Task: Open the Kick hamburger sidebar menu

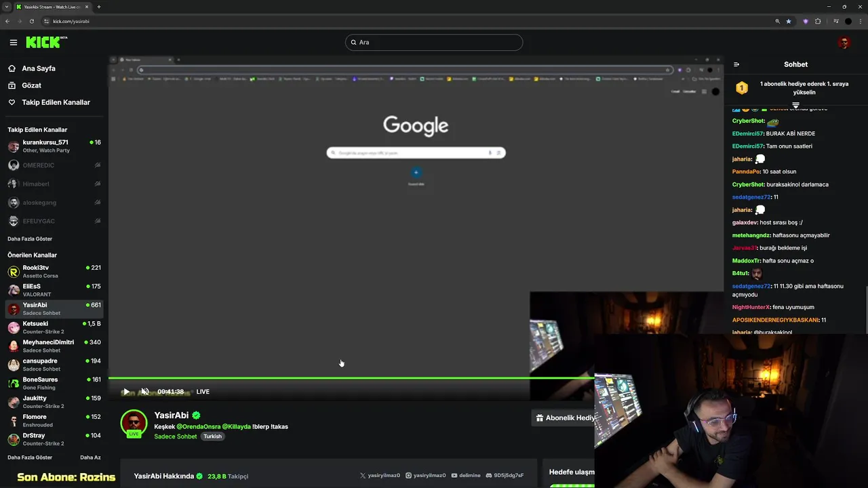Action: click(x=13, y=42)
